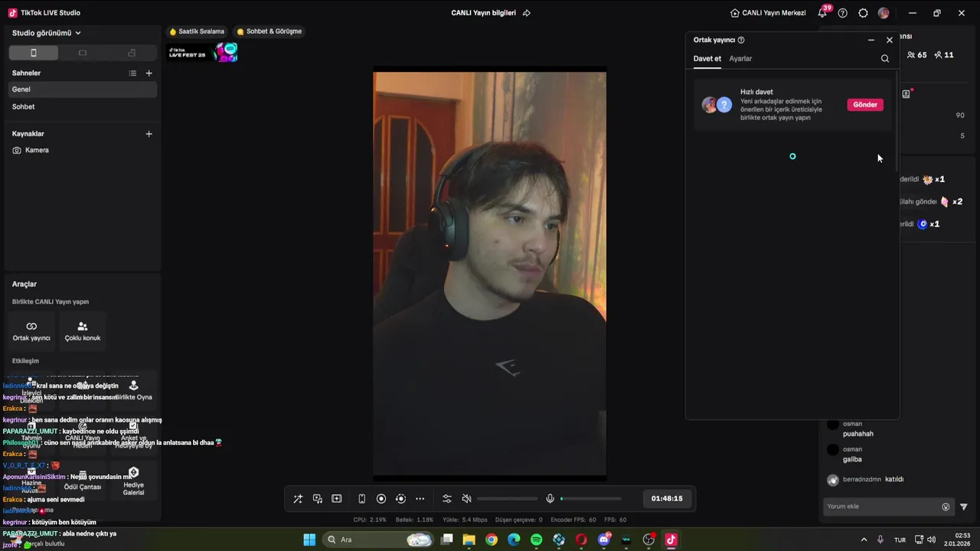980x551 pixels.
Task: Select the Kamera source
Action: (x=82, y=150)
